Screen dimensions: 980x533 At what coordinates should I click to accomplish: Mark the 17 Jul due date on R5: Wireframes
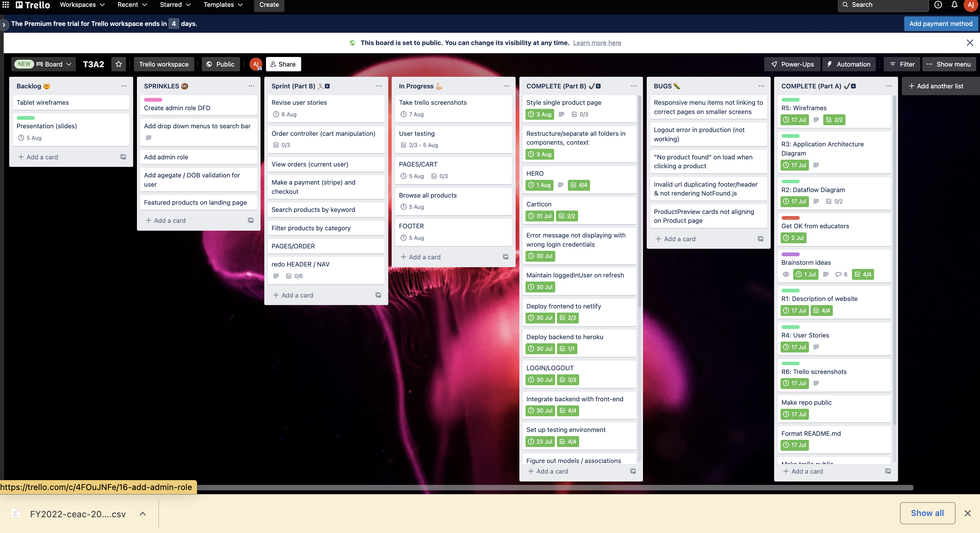(x=795, y=120)
